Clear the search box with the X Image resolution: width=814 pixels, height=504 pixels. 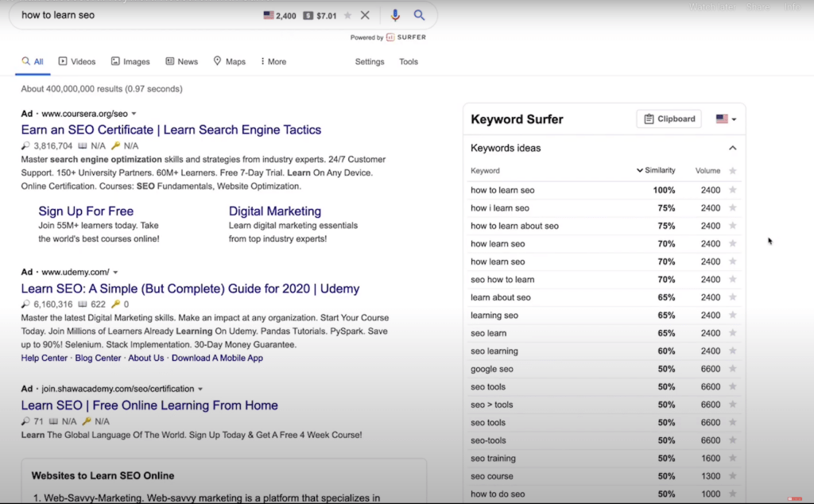click(365, 15)
